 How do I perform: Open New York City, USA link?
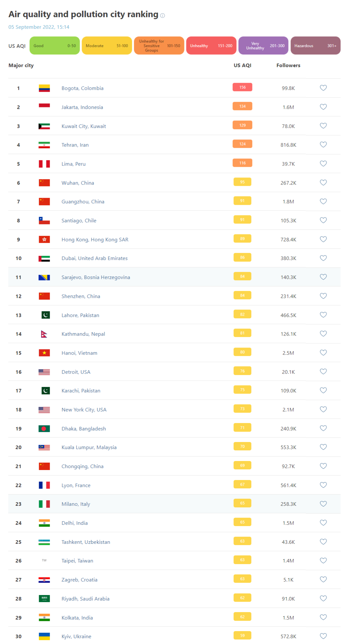click(84, 410)
